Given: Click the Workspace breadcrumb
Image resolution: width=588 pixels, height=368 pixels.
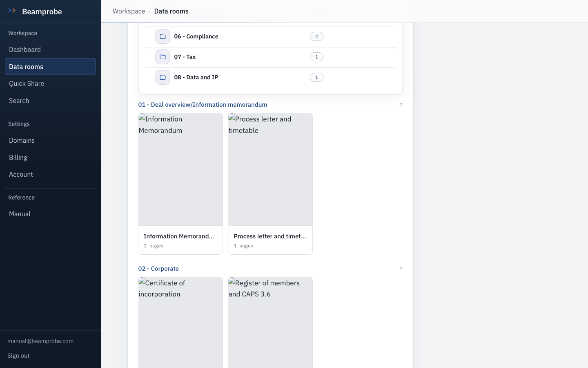Looking at the screenshot, I should 129,11.
